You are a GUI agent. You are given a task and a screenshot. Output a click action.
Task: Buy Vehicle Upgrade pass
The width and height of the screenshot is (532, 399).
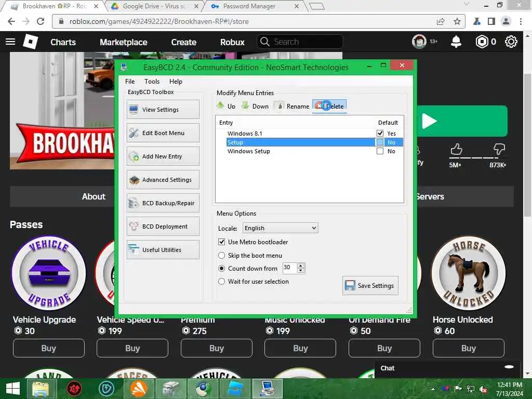point(48,348)
